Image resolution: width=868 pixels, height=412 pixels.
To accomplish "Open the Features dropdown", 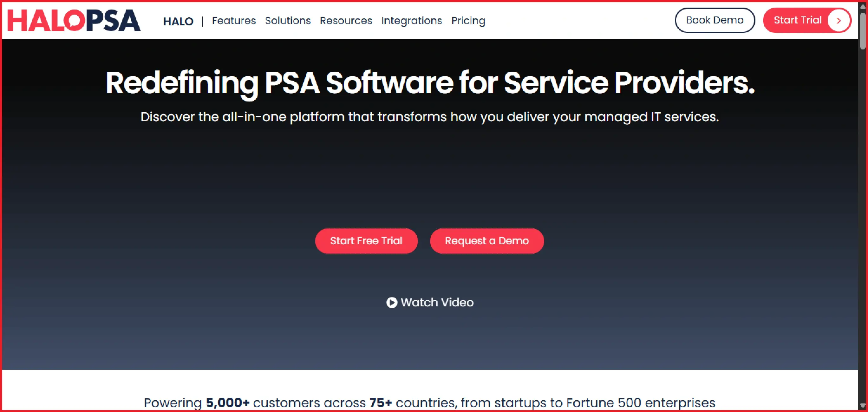I will click(234, 21).
